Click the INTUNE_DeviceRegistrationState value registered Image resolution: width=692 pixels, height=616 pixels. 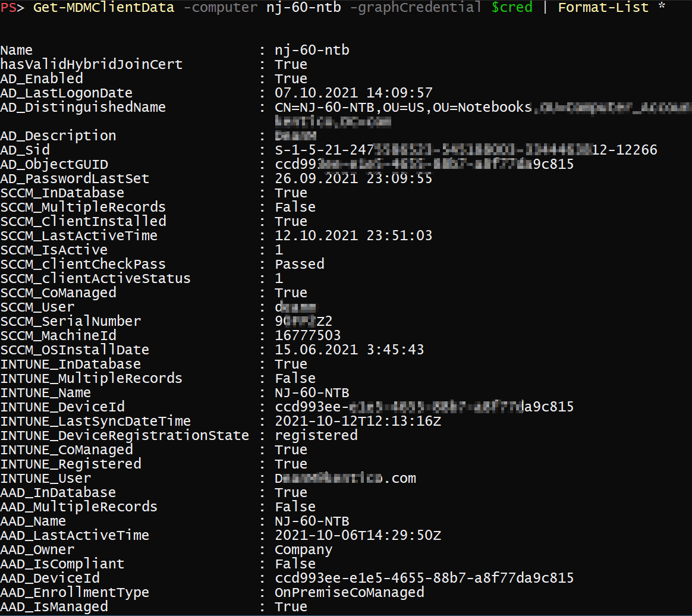316,435
